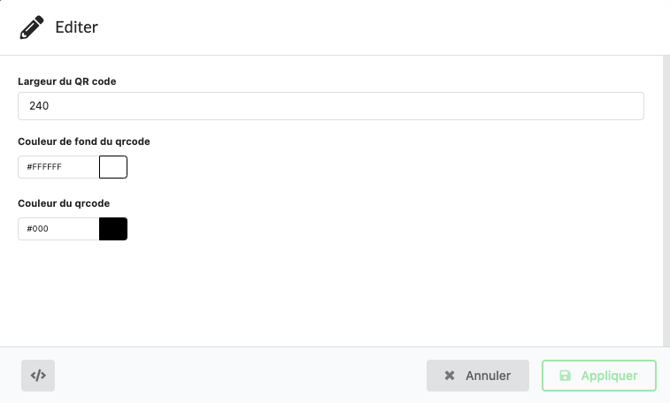Click the X icon inside Annuler
The width and height of the screenshot is (670, 403).
pos(450,376)
